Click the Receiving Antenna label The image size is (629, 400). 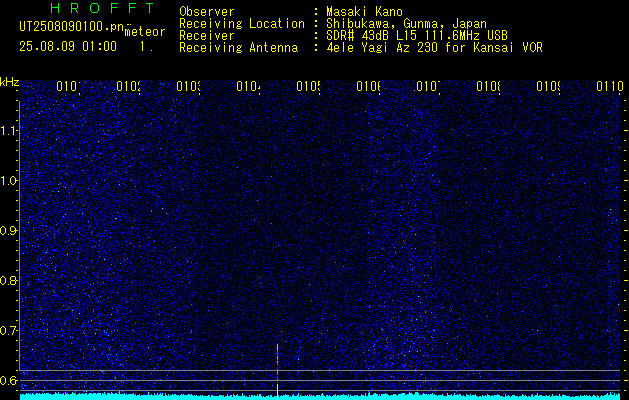238,48
